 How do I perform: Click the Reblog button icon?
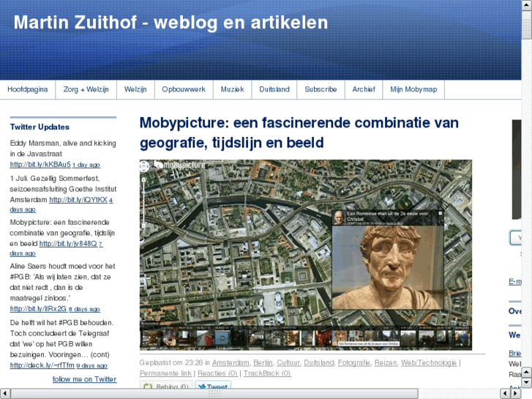pos(149,387)
